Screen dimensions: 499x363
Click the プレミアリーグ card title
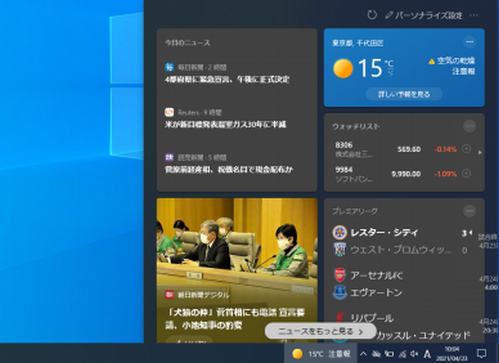[x=355, y=211]
